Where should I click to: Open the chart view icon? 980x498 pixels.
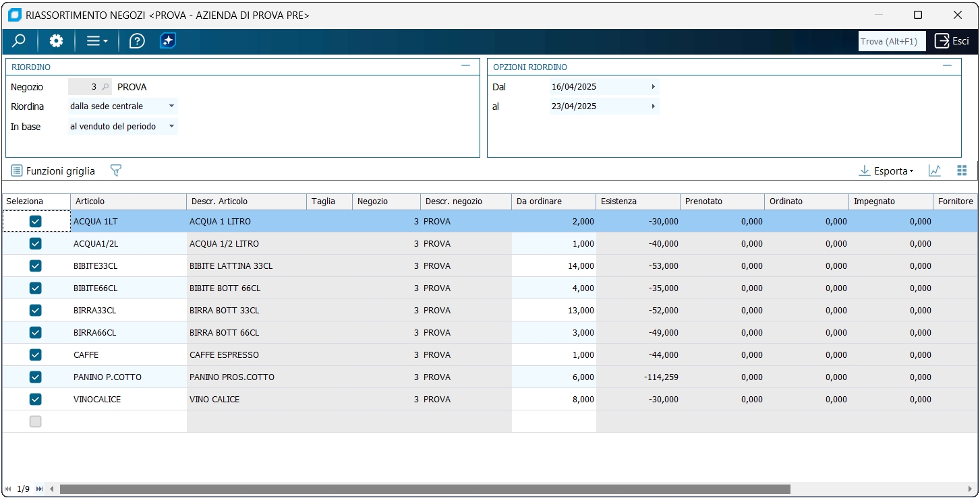click(935, 171)
